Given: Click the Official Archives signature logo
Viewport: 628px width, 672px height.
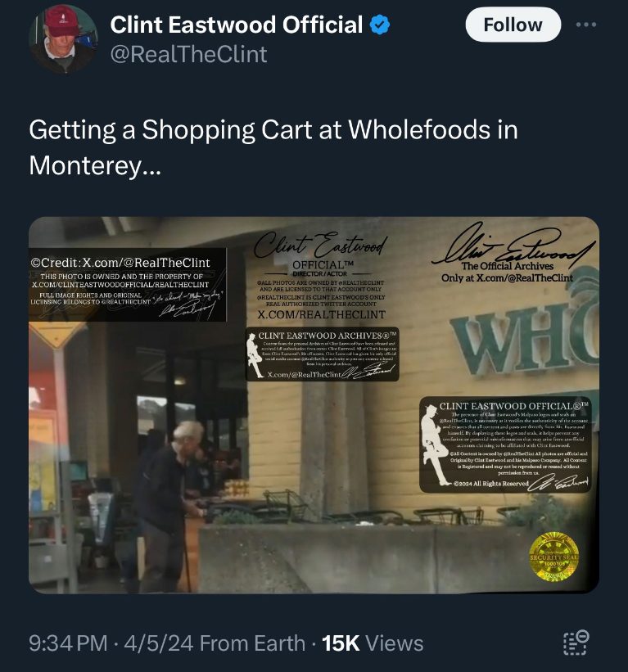Looking at the screenshot, I should click(511, 253).
